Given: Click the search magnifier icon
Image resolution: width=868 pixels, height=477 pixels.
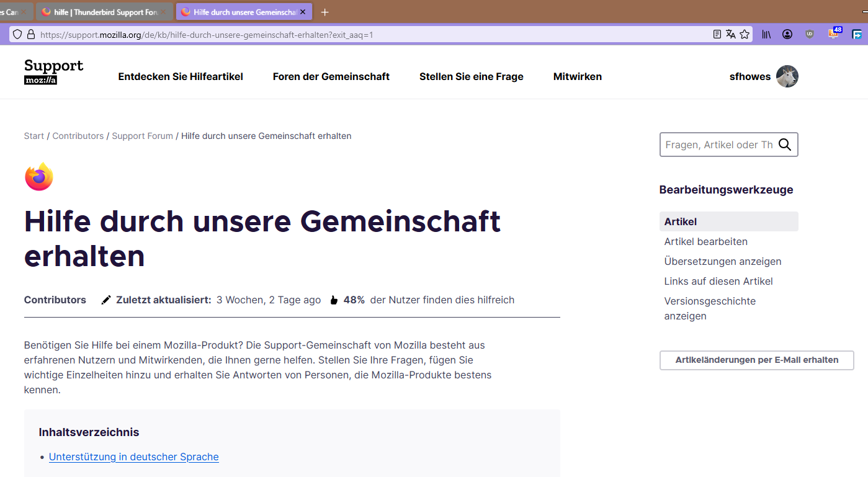Looking at the screenshot, I should tap(785, 145).
